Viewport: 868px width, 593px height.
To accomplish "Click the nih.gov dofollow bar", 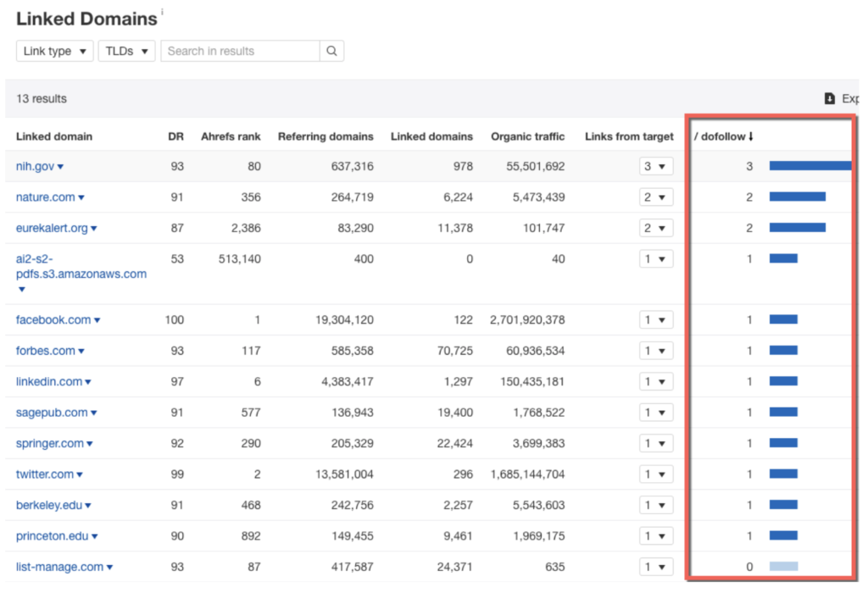I will tap(810, 165).
